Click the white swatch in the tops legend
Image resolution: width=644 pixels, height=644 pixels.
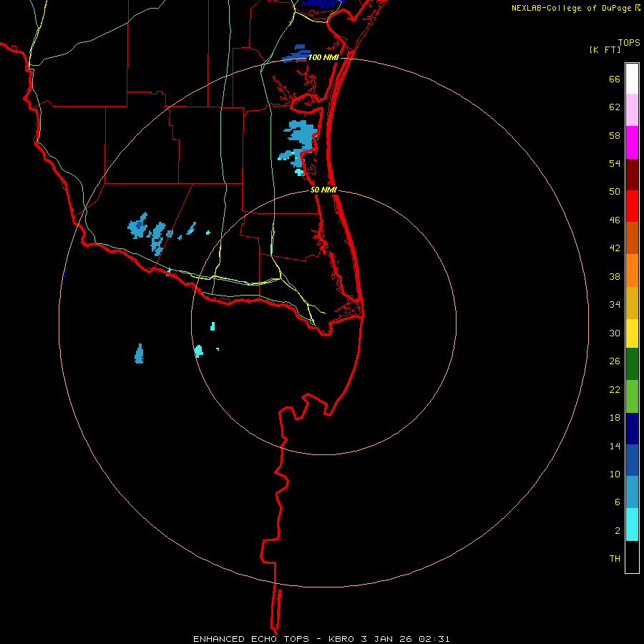tap(632, 79)
